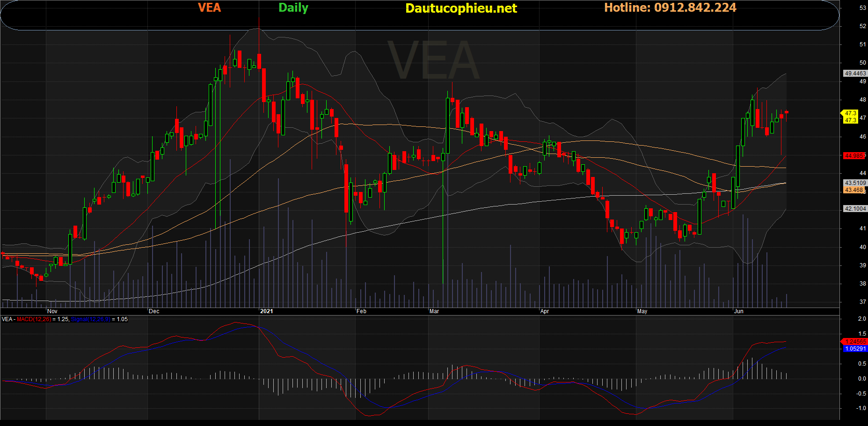Select the blue 1.05291 signal value tag
868x426 pixels.
pyautogui.click(x=855, y=349)
